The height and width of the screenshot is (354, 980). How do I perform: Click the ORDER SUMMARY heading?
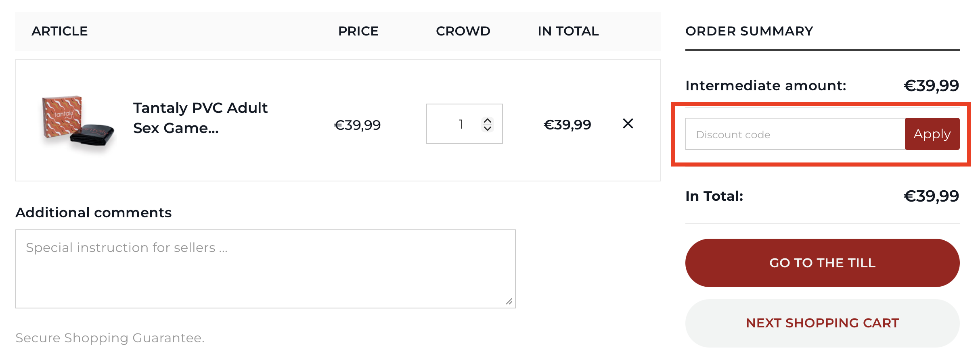pos(749,31)
